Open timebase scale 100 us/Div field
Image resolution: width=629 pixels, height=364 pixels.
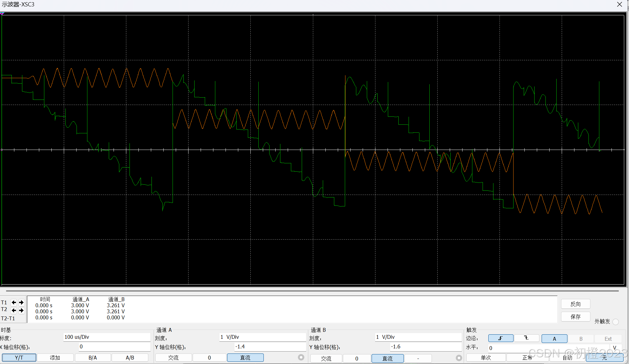click(x=107, y=337)
